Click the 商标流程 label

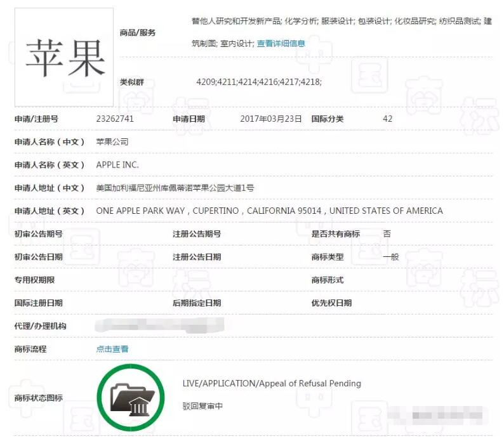pos(30,349)
